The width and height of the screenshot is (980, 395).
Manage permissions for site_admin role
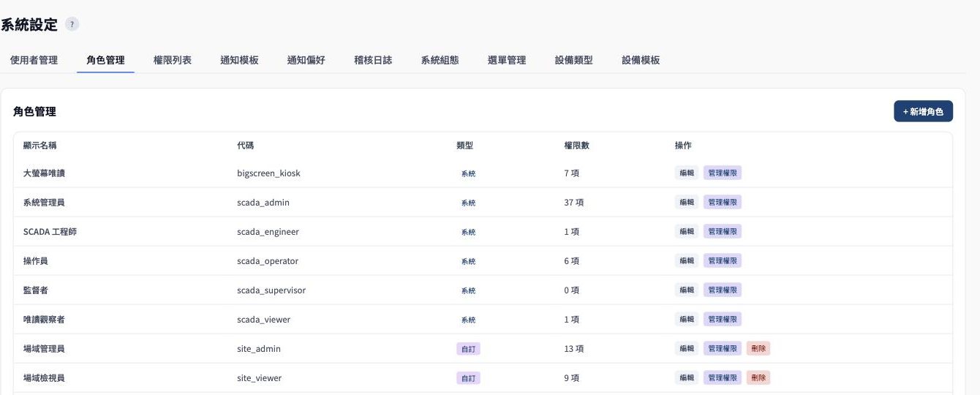click(x=723, y=348)
